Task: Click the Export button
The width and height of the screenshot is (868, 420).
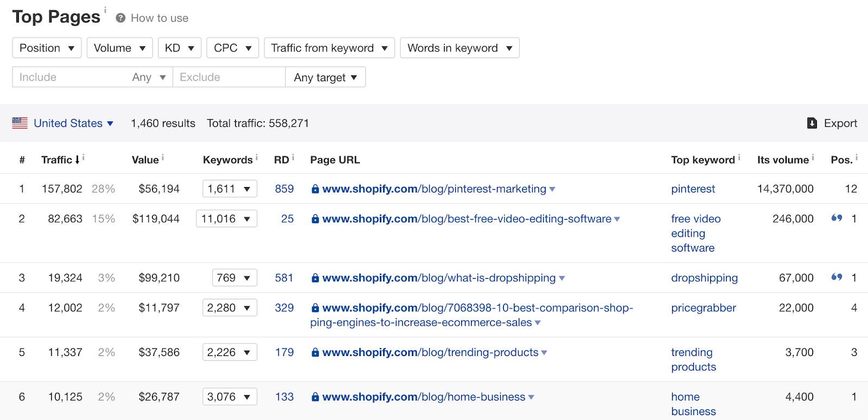Action: (832, 123)
